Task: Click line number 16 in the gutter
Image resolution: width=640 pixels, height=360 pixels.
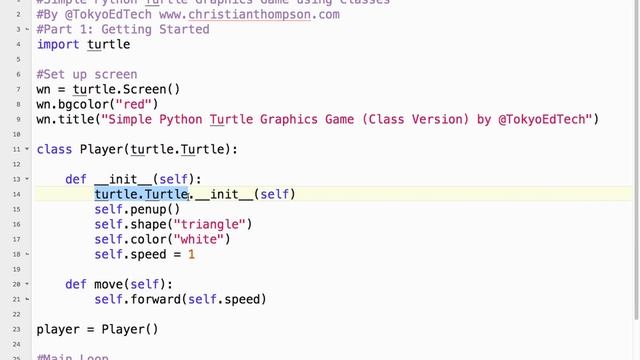Action: pyautogui.click(x=16, y=224)
